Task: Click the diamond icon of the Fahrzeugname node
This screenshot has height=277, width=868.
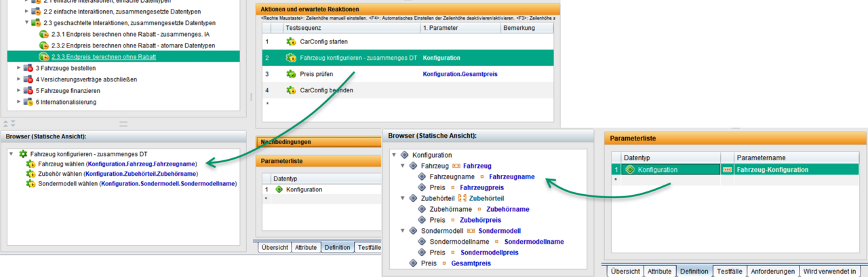Action: pos(422,177)
